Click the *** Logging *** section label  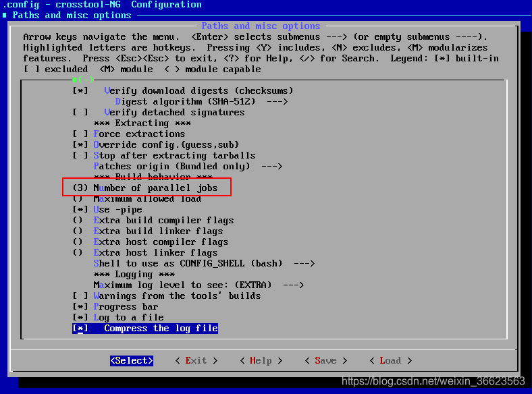click(134, 275)
